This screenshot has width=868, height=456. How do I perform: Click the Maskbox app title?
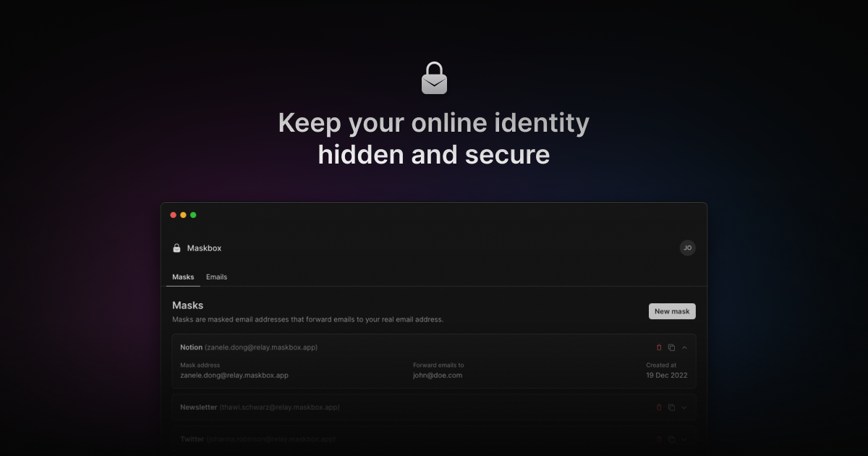tap(204, 248)
